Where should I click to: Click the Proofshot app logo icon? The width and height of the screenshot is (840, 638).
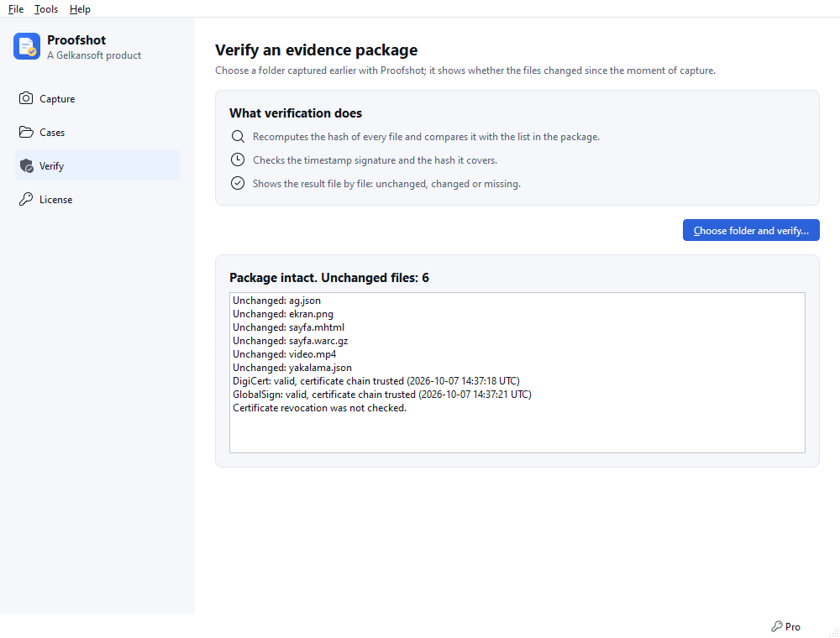coord(27,46)
